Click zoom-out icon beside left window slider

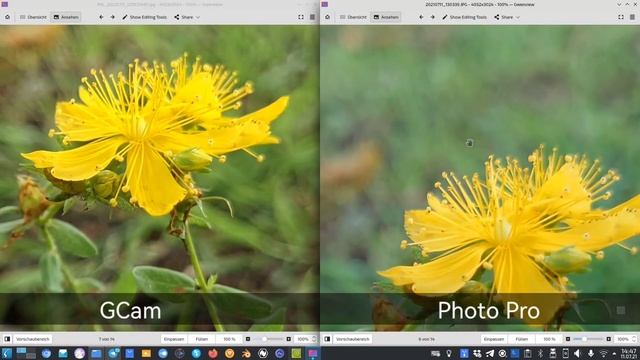click(x=248, y=339)
